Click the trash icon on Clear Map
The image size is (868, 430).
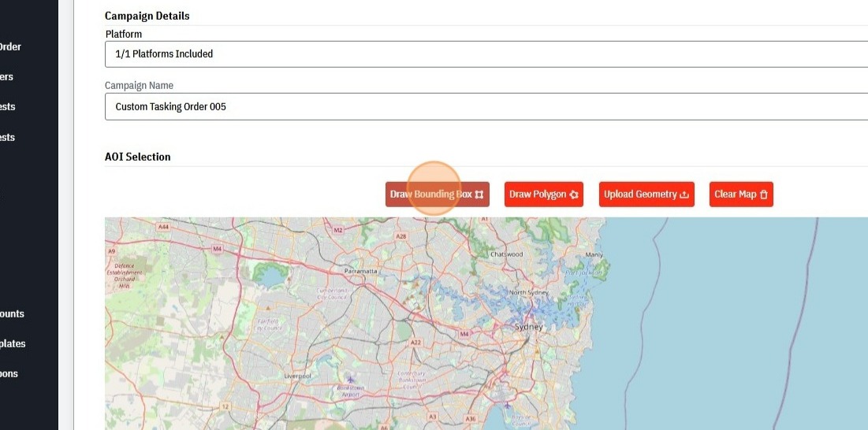point(763,195)
